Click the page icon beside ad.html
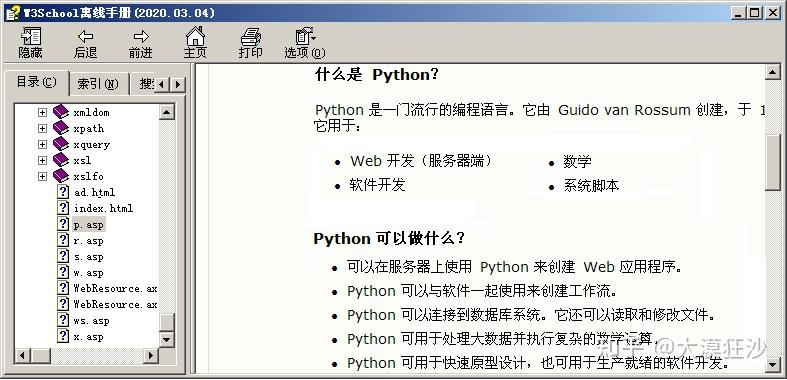787x380 pixels. [63, 192]
